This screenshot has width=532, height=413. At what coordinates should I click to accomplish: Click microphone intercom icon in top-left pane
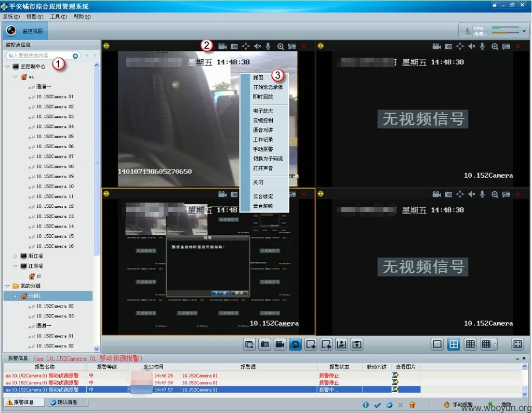(268, 46)
